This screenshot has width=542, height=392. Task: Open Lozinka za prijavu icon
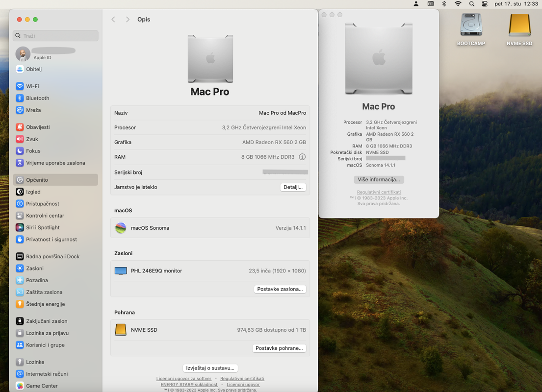[x=20, y=333]
